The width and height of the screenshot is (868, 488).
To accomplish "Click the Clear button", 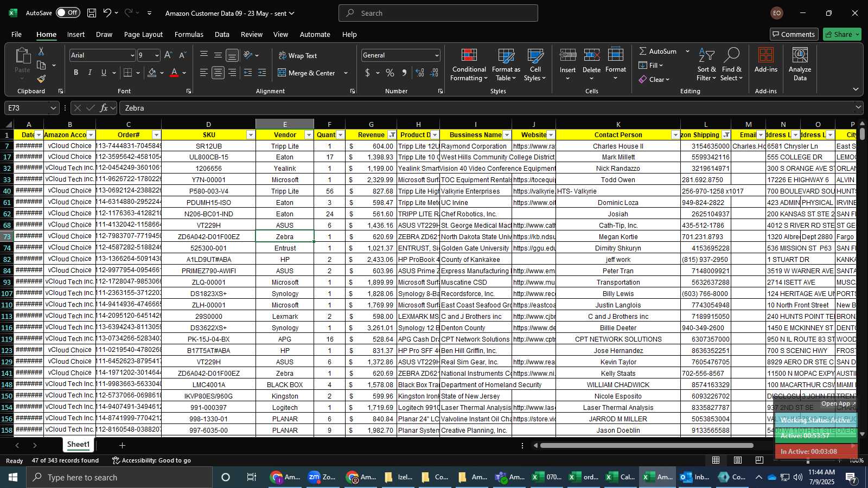I will (654, 79).
